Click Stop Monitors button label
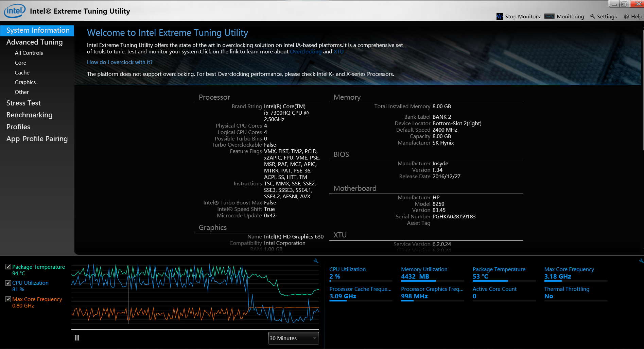 tap(522, 17)
